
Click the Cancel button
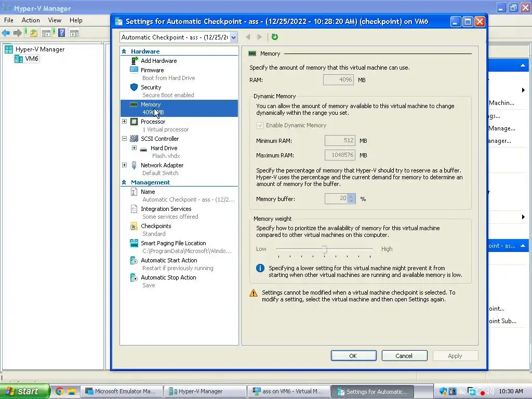[x=404, y=356]
